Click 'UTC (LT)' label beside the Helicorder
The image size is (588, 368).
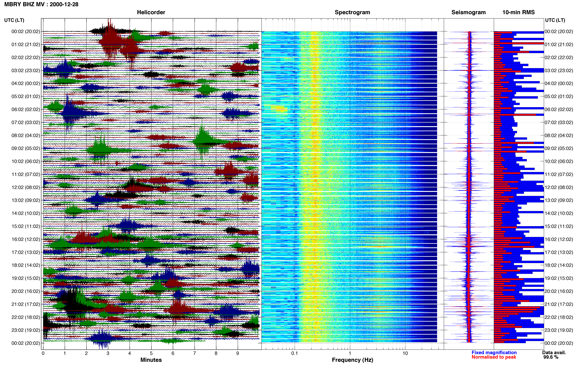tap(14, 20)
